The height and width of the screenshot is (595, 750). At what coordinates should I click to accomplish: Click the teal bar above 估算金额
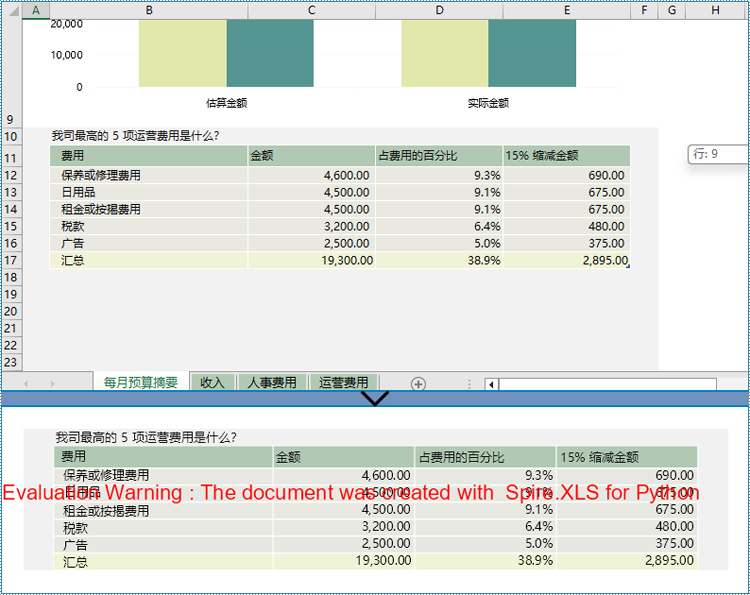point(270,53)
